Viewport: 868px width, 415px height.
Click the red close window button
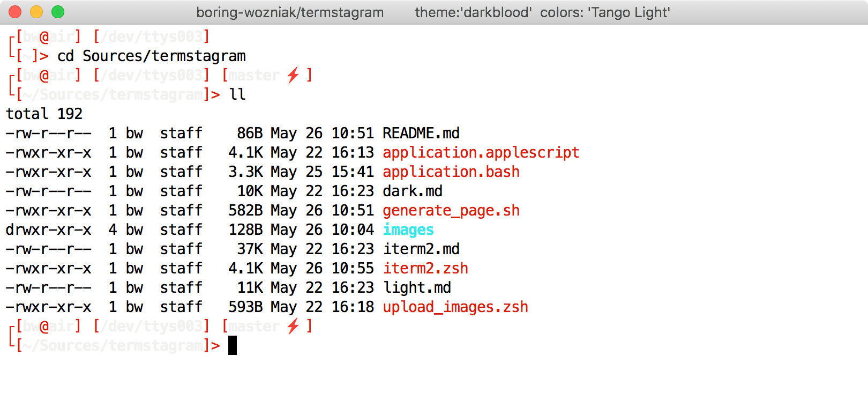pos(15,12)
